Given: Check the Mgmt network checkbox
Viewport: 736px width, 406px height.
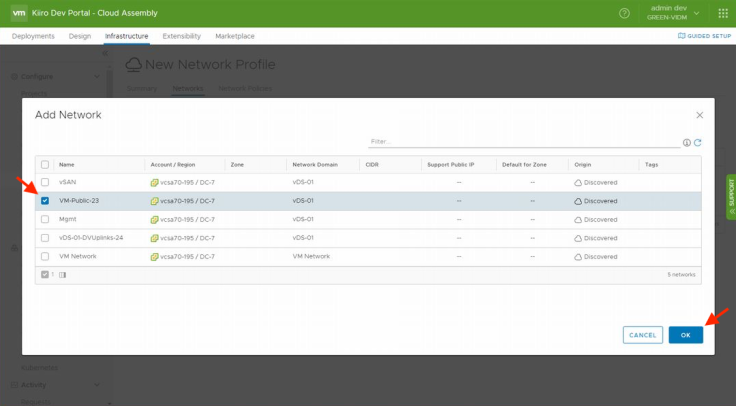Looking at the screenshot, I should [45, 219].
